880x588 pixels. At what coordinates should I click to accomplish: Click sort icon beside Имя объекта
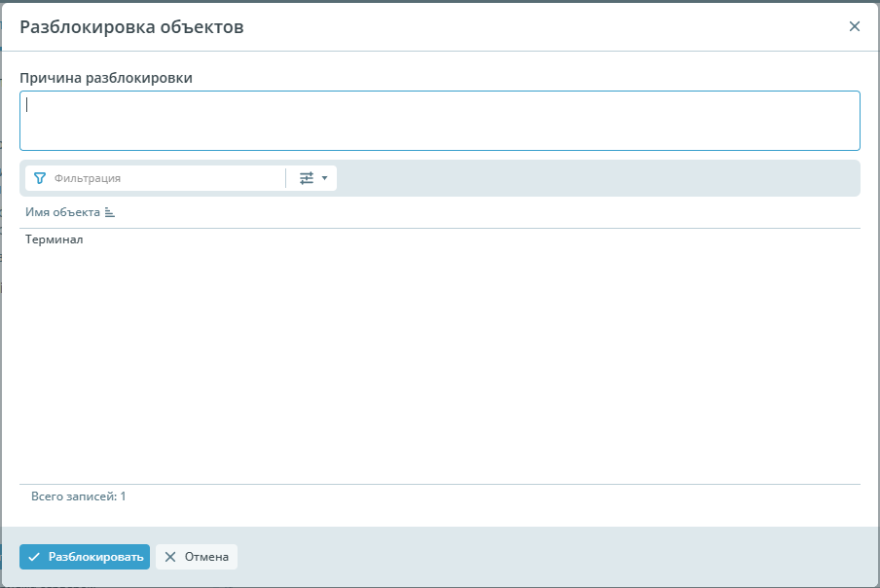pos(110,212)
